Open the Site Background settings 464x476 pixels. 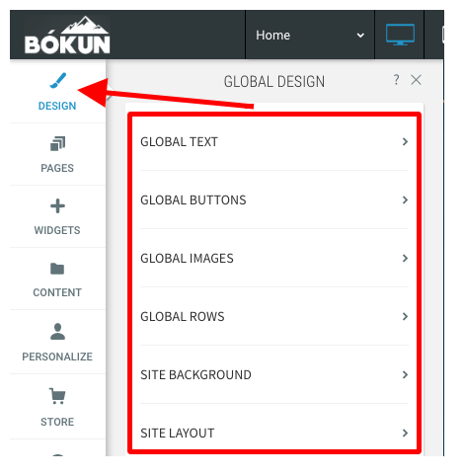[x=274, y=374]
